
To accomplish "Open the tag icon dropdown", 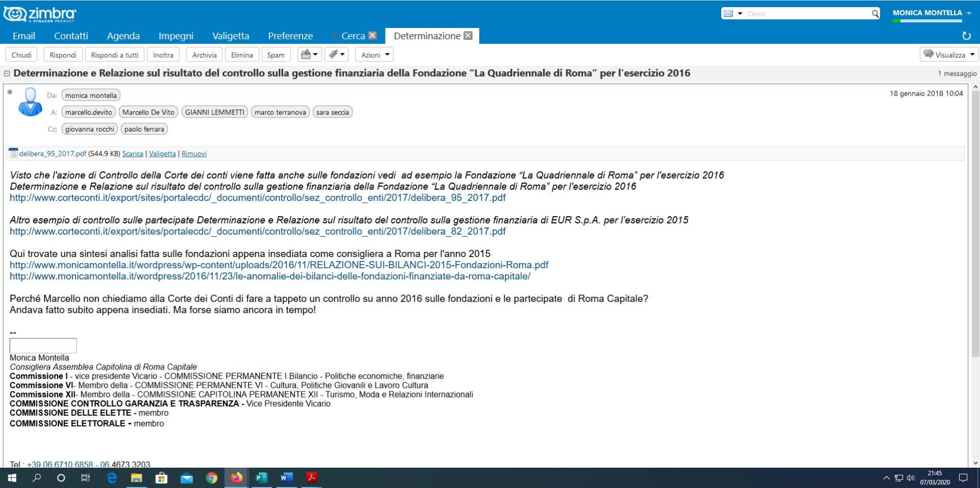I will coord(337,54).
